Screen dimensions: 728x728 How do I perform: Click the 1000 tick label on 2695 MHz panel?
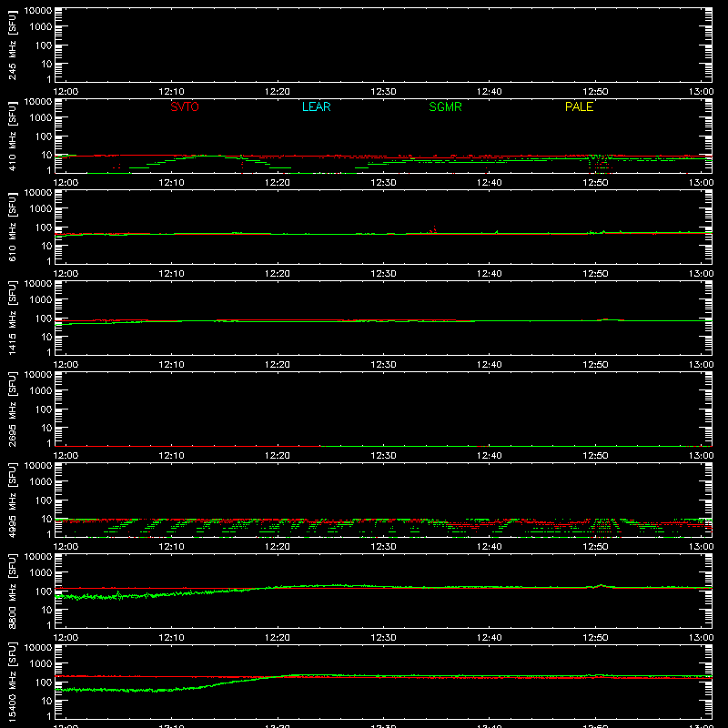41,391
